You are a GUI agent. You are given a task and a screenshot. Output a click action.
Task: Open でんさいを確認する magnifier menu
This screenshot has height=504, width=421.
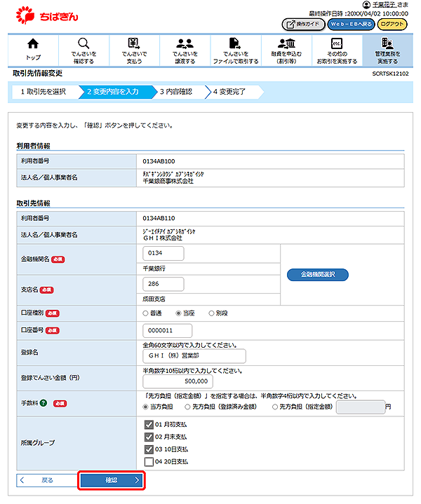pos(83,50)
